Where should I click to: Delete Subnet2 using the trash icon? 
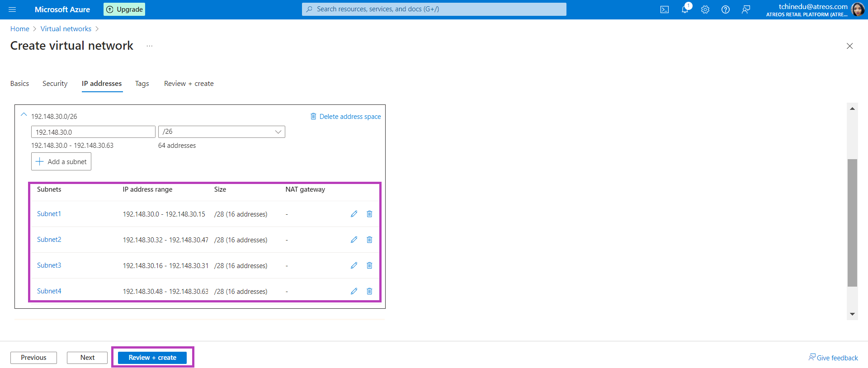pos(369,240)
